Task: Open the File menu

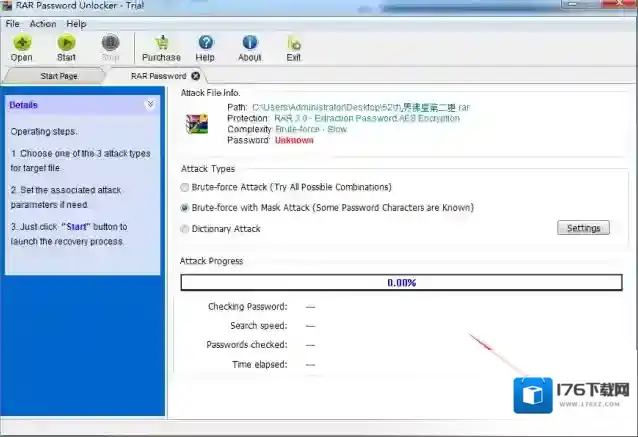Action: pos(13,23)
